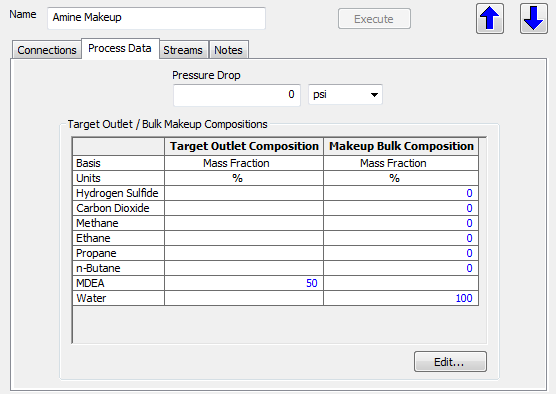Select the Notes tab
556x394 pixels.
pos(228,50)
